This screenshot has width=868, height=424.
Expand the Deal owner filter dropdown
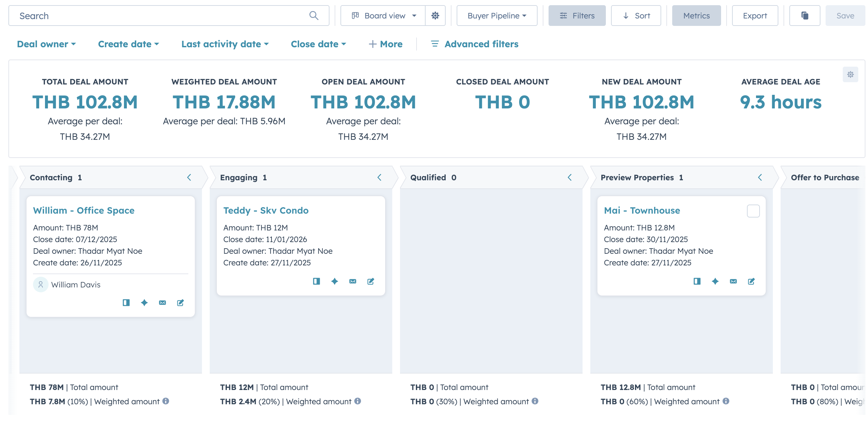47,44
